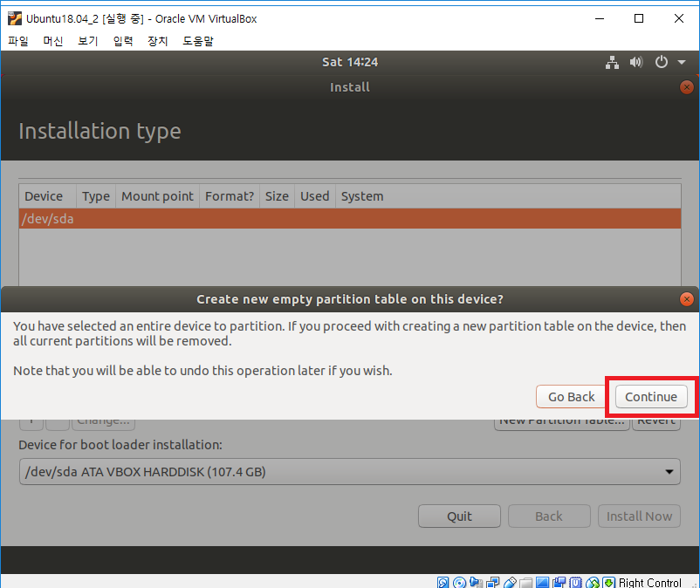Click the shared folders status icon

(526, 582)
